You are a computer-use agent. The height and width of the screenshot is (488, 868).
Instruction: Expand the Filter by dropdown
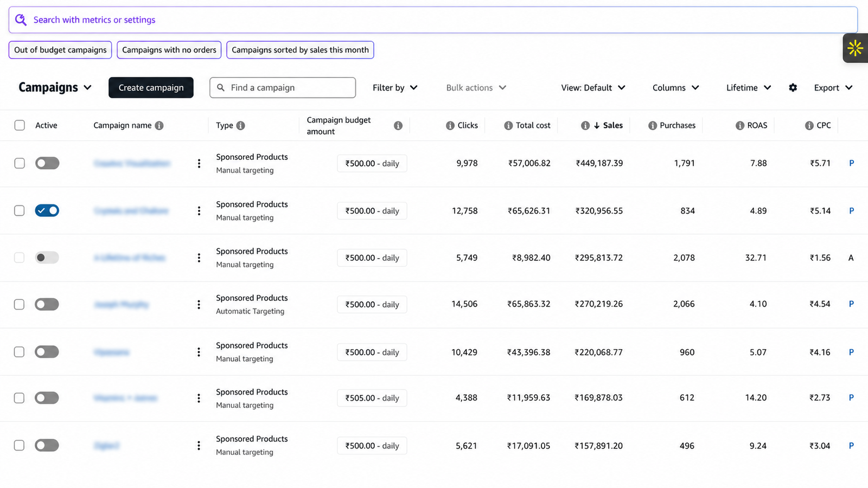(395, 87)
